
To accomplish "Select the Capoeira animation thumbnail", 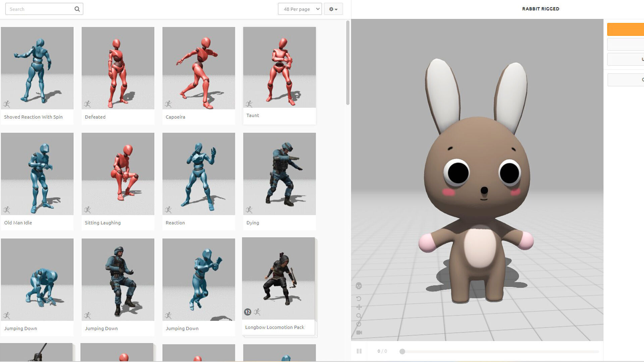I will point(199,68).
